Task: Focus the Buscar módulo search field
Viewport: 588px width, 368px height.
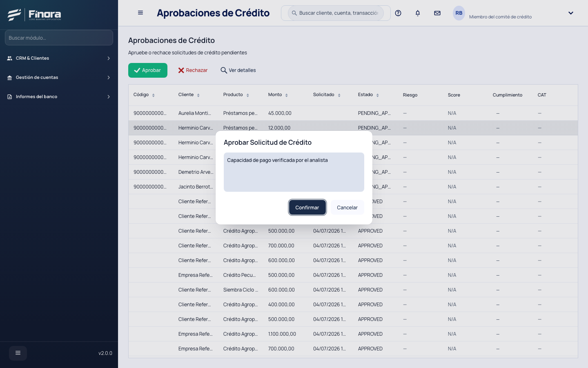Action: [x=59, y=38]
